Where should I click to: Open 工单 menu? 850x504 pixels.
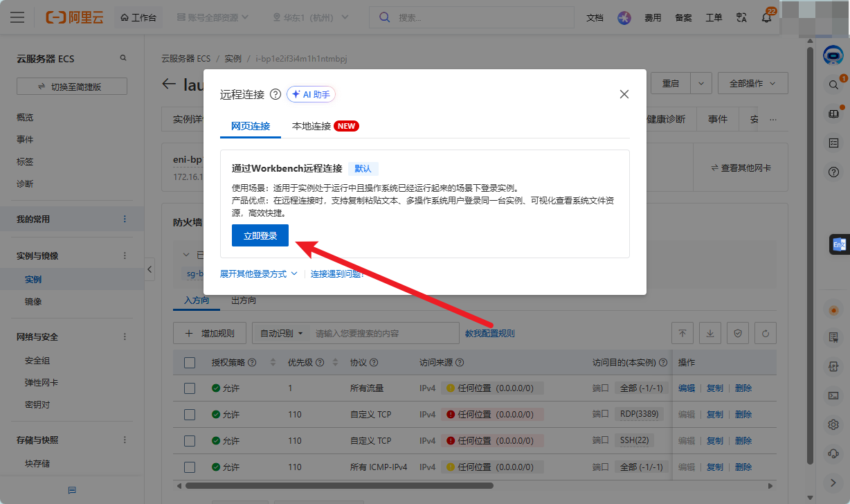tap(714, 17)
